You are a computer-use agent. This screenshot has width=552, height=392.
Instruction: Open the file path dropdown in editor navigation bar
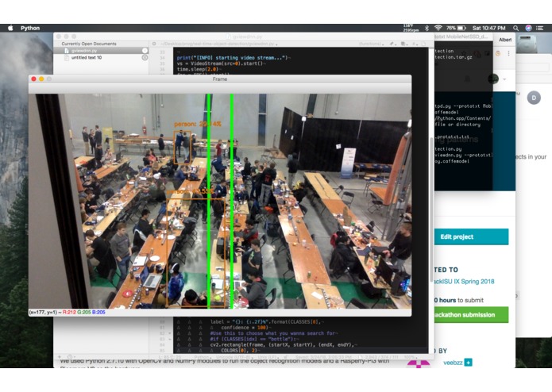[x=219, y=44]
